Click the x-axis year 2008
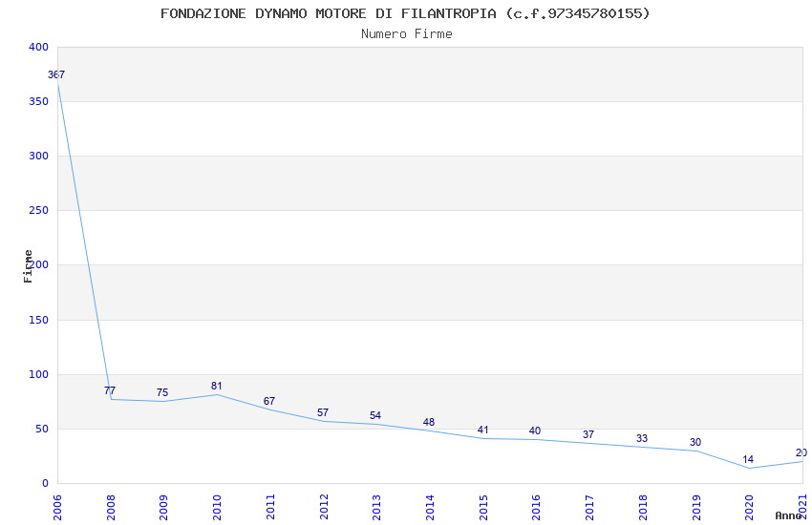Screen dimensions: 812x525 (110, 508)
